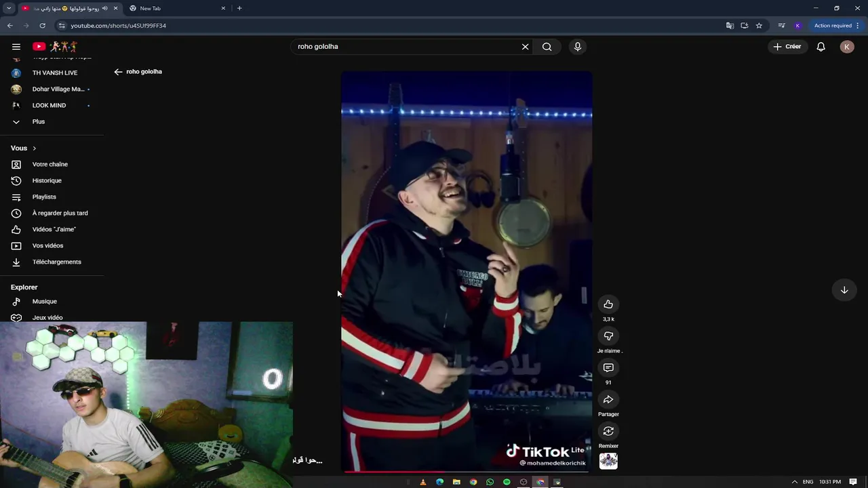Close the New Tab tab
The width and height of the screenshot is (868, 488).
(x=223, y=8)
